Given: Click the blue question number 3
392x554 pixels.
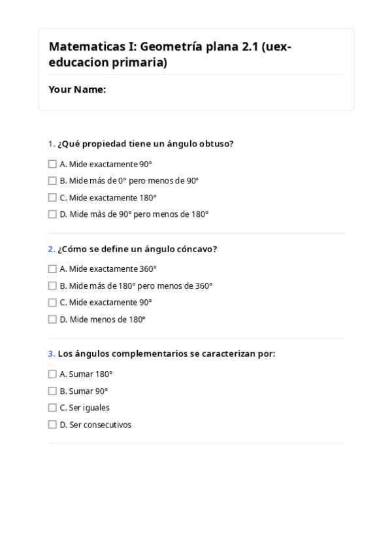Looking at the screenshot, I should (x=51, y=353).
